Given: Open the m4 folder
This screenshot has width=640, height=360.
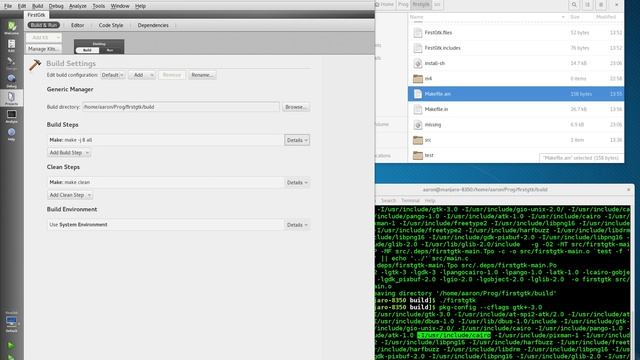Looking at the screenshot, I should 516,78.
